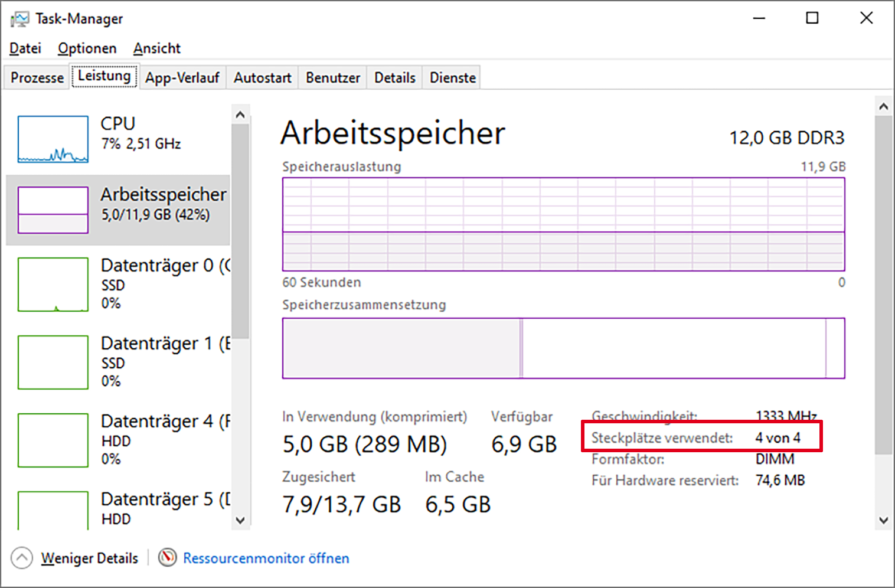895x588 pixels.
Task: Open the Datei menu
Action: [25, 48]
